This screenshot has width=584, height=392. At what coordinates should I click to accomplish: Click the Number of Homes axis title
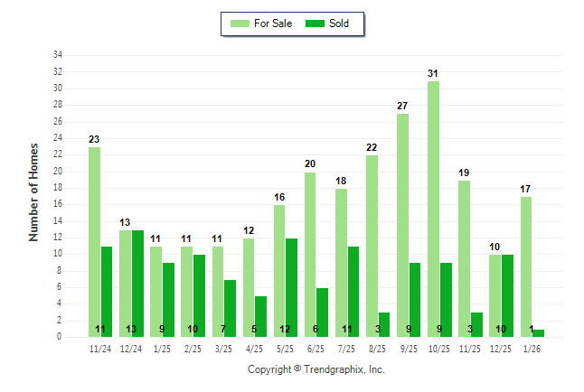[34, 191]
